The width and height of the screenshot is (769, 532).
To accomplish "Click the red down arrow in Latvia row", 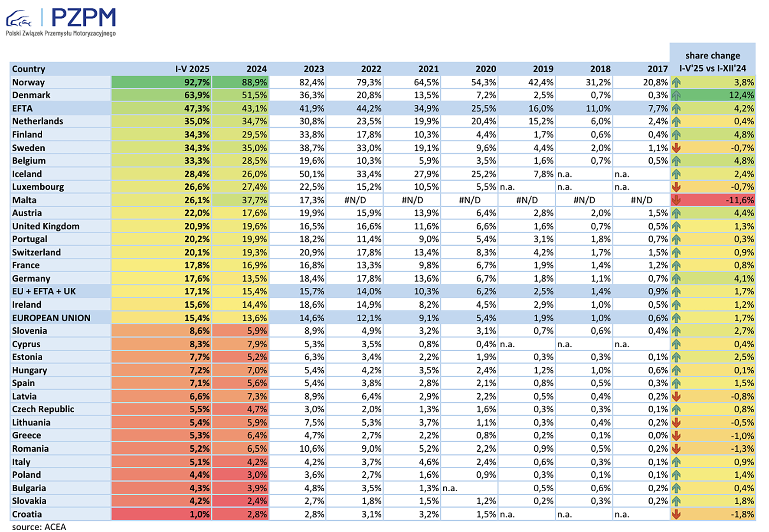I will point(676,396).
